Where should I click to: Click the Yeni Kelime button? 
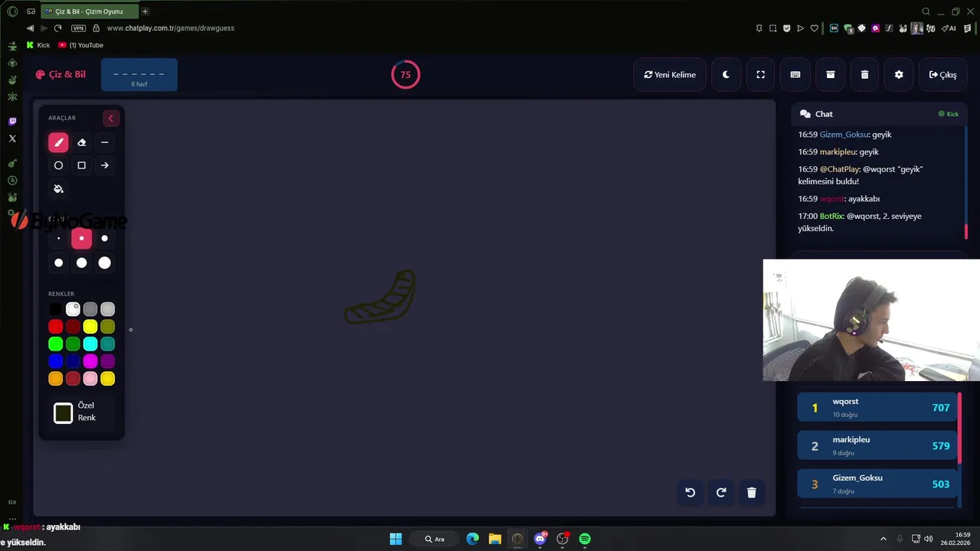point(670,75)
